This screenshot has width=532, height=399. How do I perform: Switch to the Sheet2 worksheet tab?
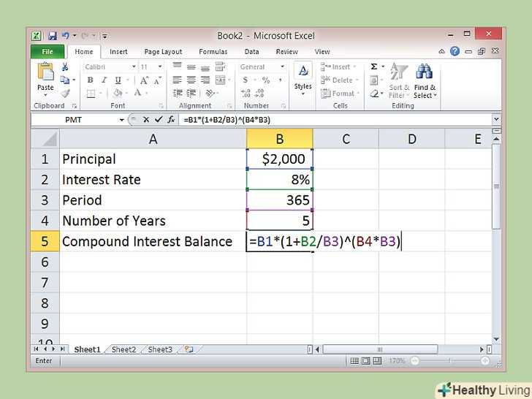point(123,350)
